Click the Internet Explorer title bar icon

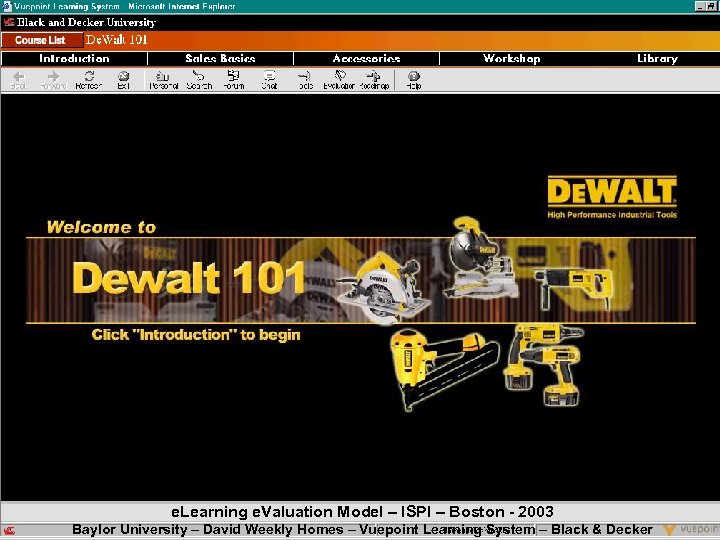pyautogui.click(x=6, y=6)
